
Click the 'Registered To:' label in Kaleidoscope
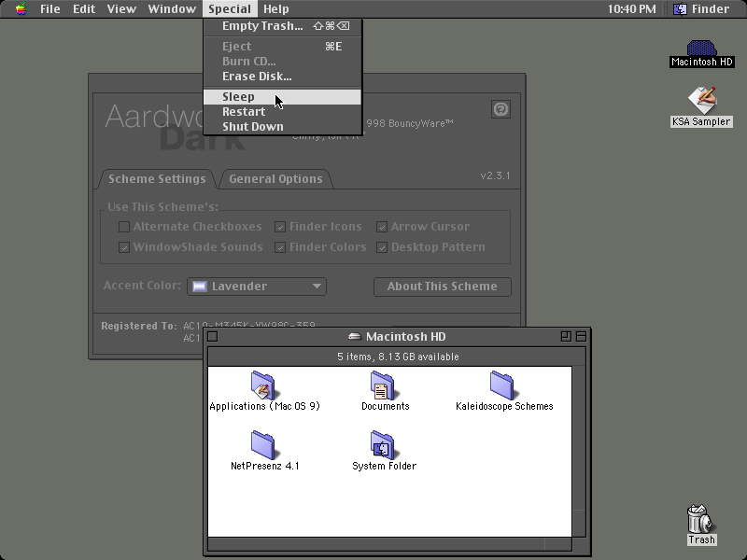point(139,326)
